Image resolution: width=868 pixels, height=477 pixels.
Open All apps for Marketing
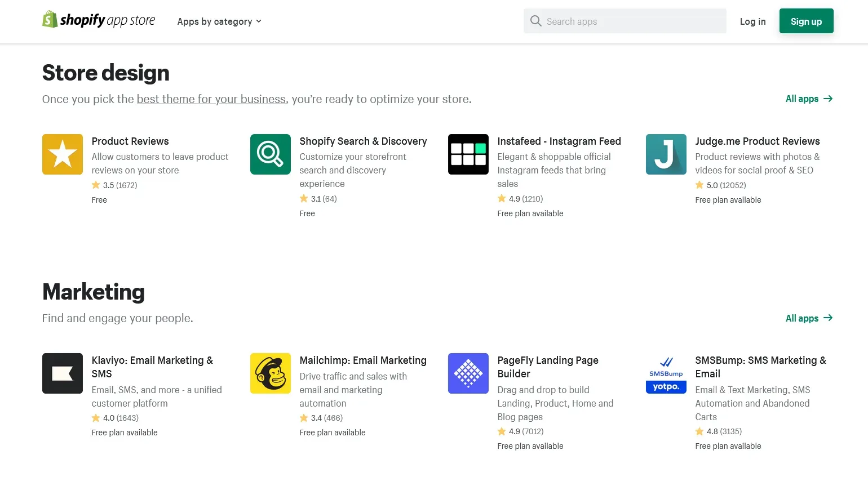(802, 318)
